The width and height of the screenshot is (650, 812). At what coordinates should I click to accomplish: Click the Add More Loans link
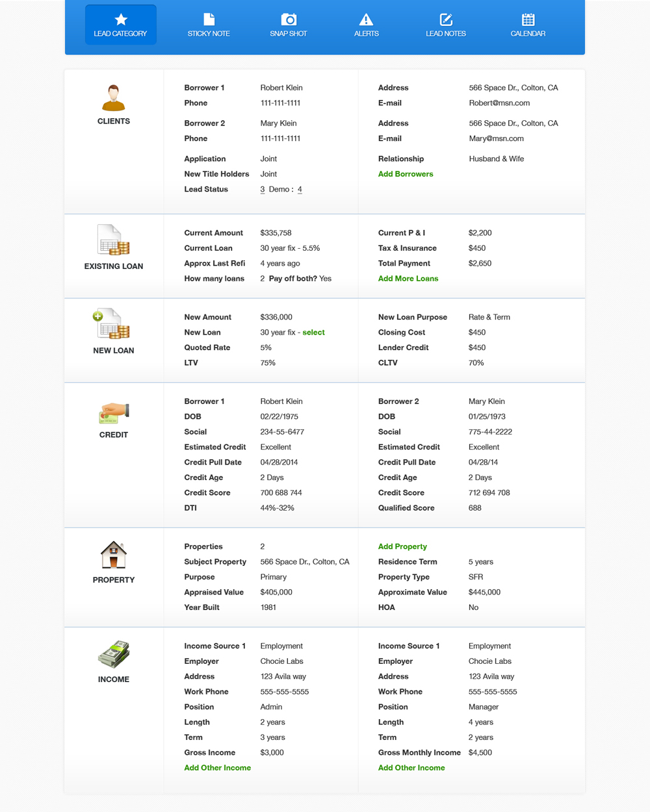[408, 279]
